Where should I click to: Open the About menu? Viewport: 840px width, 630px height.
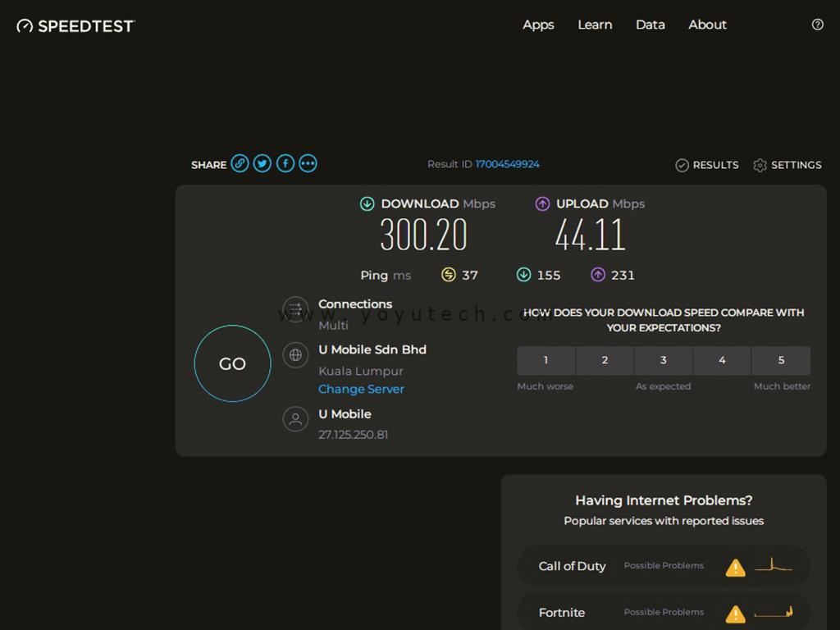(707, 25)
